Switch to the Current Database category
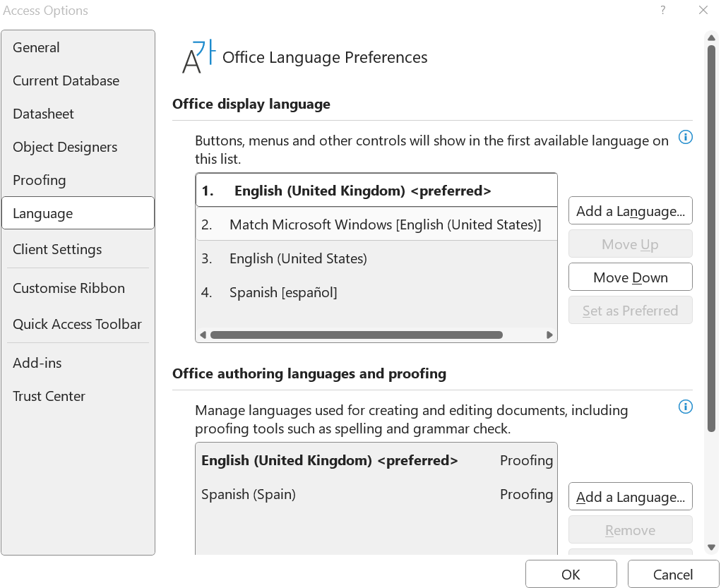 coord(66,80)
